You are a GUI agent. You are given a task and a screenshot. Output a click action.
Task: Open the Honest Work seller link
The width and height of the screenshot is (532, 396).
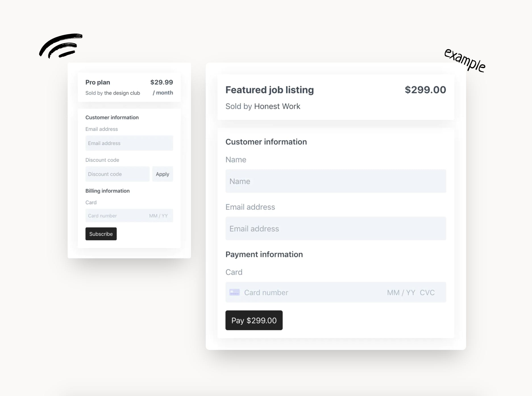coord(277,106)
